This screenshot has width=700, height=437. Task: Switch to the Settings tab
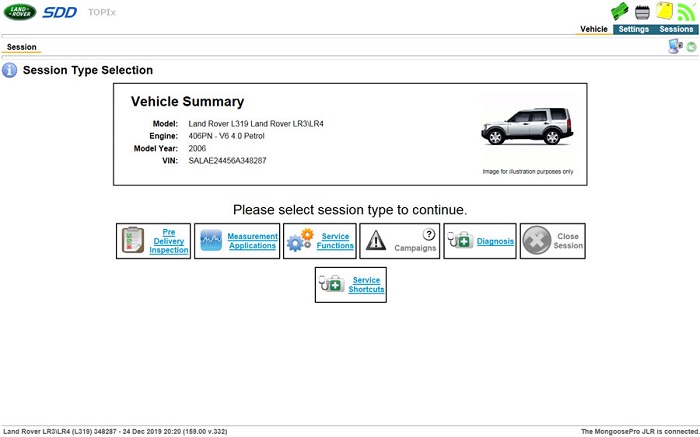click(x=633, y=29)
